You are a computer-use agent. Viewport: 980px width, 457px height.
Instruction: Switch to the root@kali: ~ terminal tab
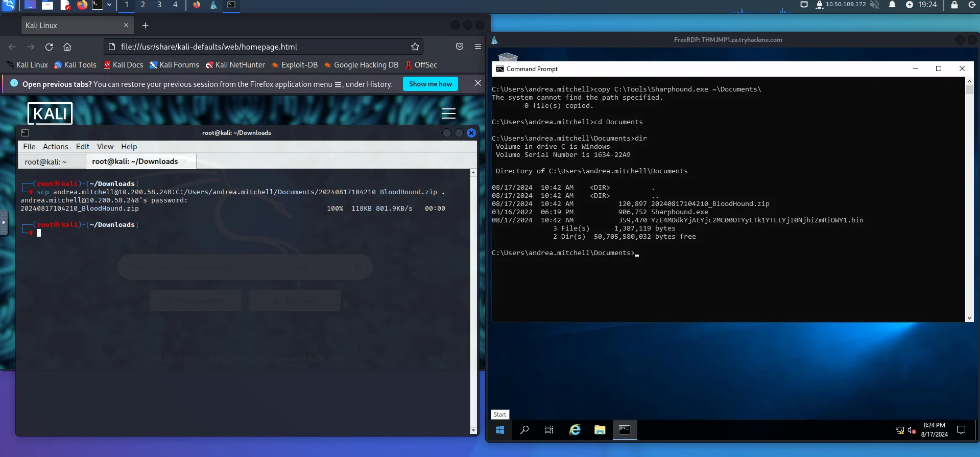point(52,162)
